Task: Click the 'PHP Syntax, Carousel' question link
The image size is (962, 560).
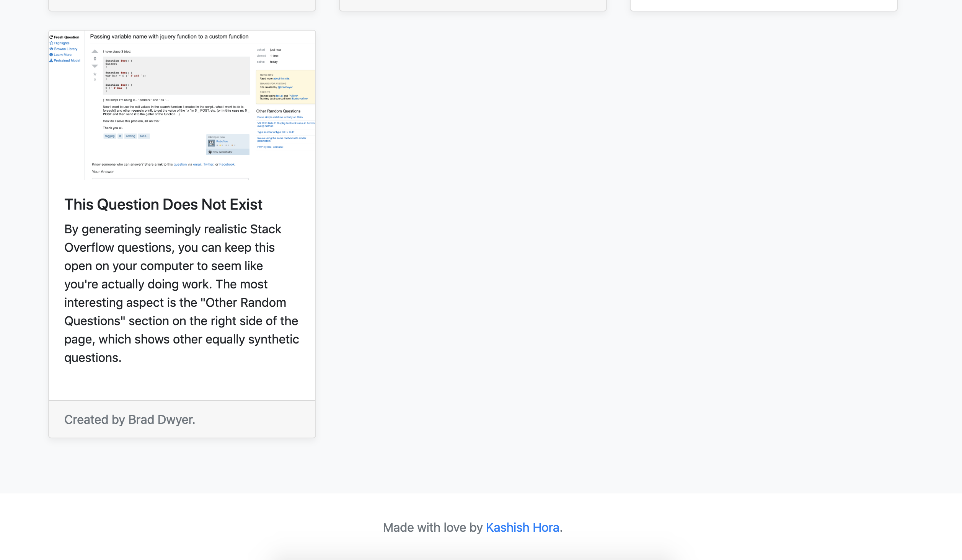Action: coord(270,147)
